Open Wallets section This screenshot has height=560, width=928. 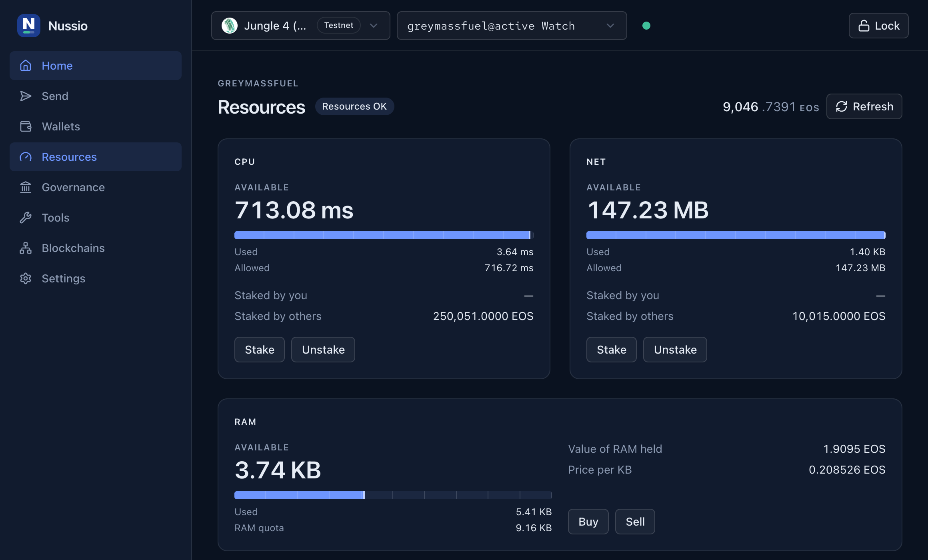(96, 126)
